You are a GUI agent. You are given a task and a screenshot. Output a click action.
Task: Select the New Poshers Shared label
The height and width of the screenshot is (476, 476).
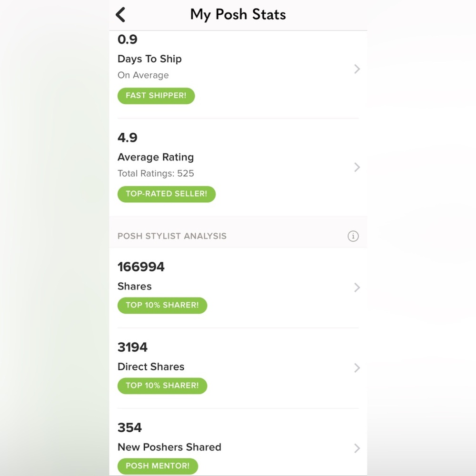point(169,447)
